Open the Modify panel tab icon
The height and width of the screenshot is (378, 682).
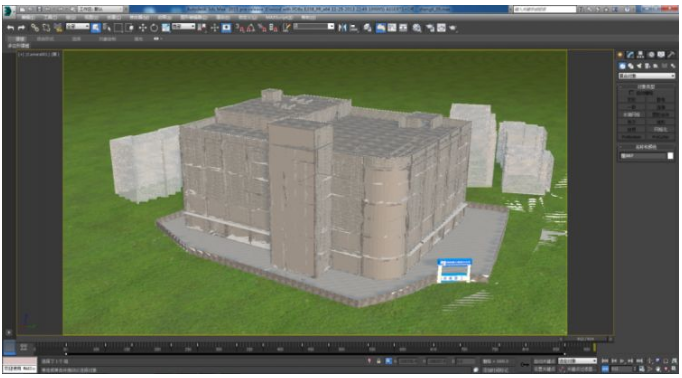tap(630, 54)
